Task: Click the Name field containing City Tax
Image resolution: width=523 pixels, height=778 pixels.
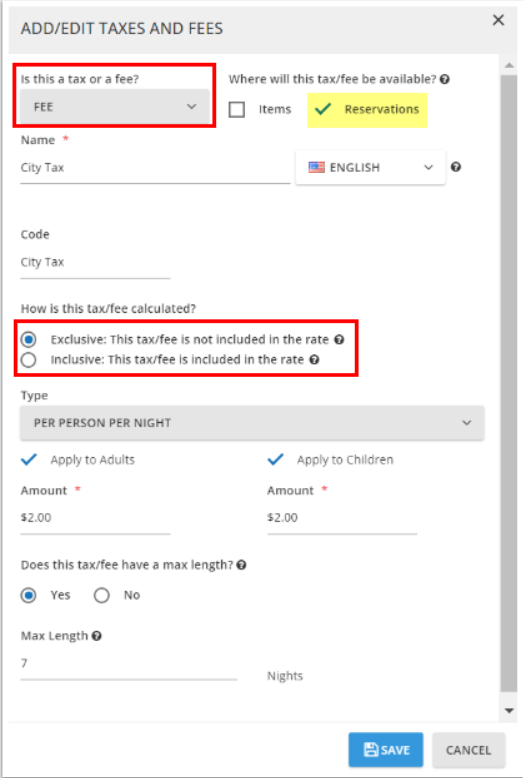Action: 155,168
